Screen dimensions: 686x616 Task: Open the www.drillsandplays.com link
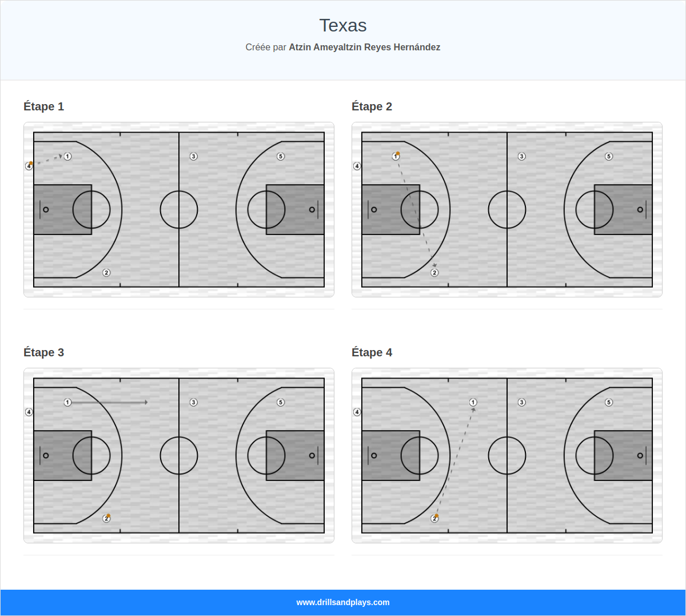click(x=342, y=602)
